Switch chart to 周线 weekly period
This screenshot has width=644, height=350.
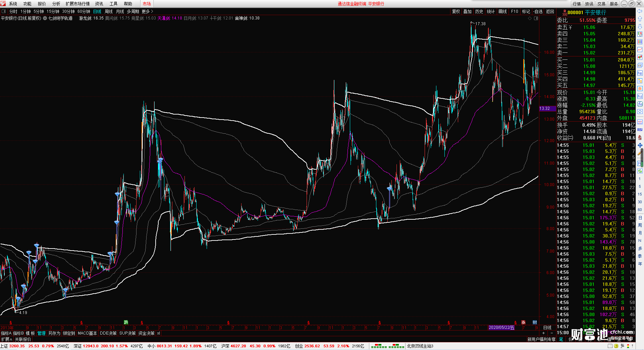[x=109, y=11]
